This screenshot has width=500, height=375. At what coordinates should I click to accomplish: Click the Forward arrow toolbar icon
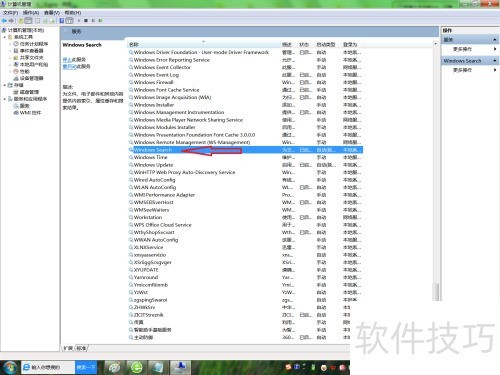pos(11,21)
